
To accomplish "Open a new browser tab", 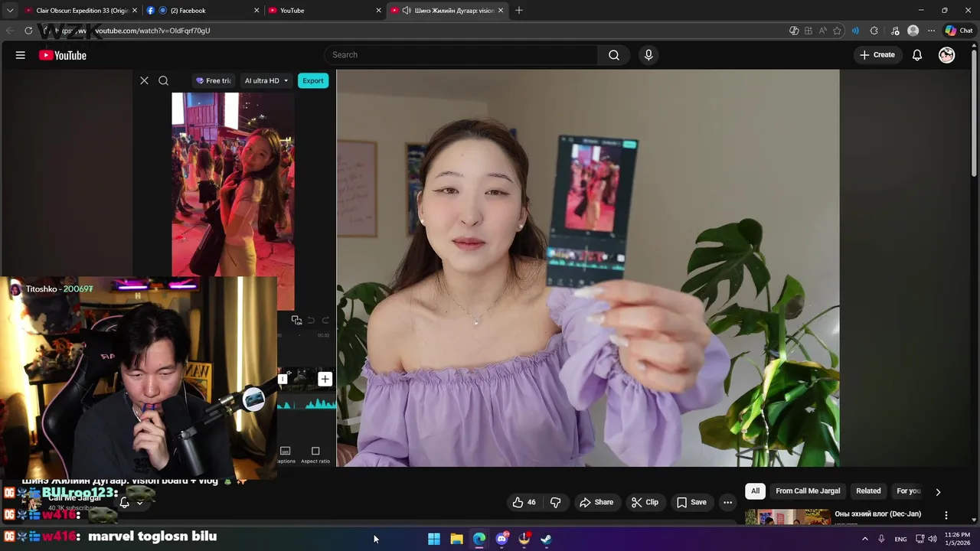I will (x=519, y=10).
